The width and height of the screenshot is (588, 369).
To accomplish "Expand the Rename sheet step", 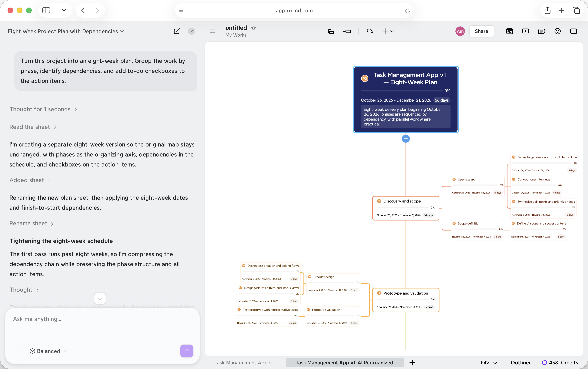I will 31,224.
